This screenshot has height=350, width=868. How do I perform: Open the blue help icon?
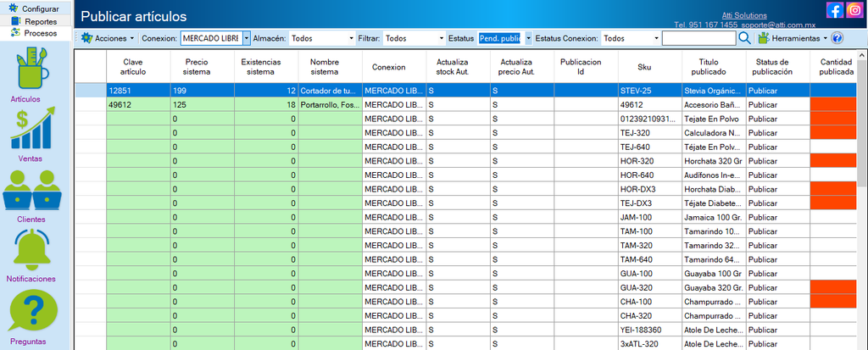[837, 38]
